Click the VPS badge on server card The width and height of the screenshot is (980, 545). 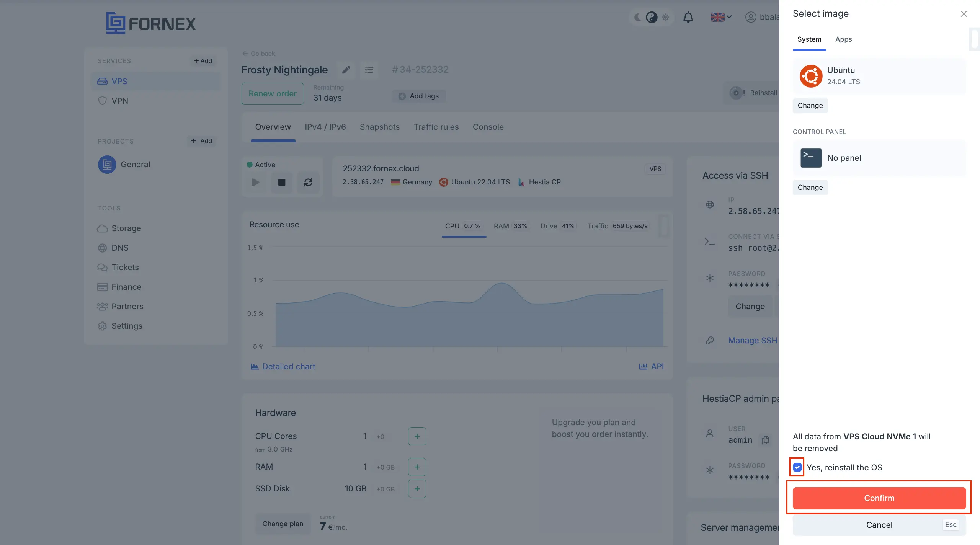pyautogui.click(x=655, y=169)
